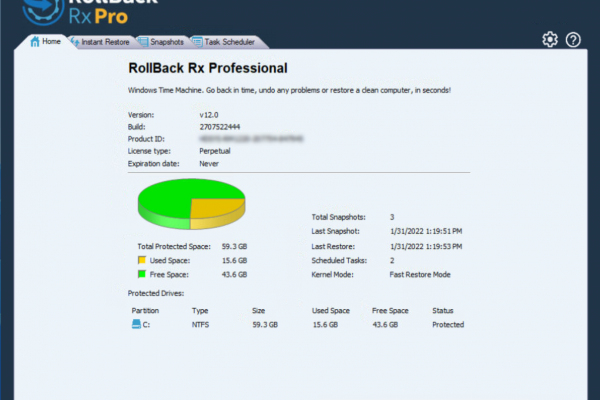Click the blurred Product ID value
This screenshot has height=400, width=600.
click(x=251, y=139)
